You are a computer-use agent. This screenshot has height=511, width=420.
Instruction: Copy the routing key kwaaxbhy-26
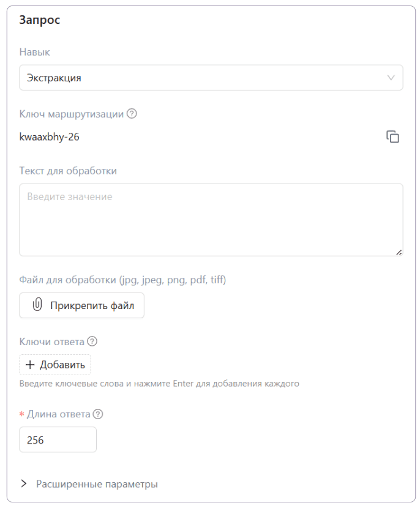[x=392, y=137]
